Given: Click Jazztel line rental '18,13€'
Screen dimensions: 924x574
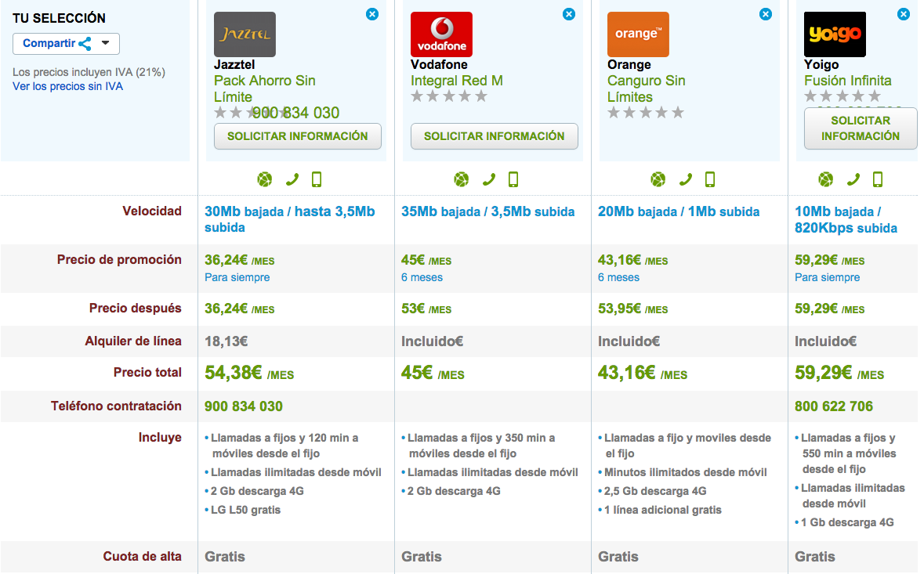Looking at the screenshot, I should coord(226,341).
